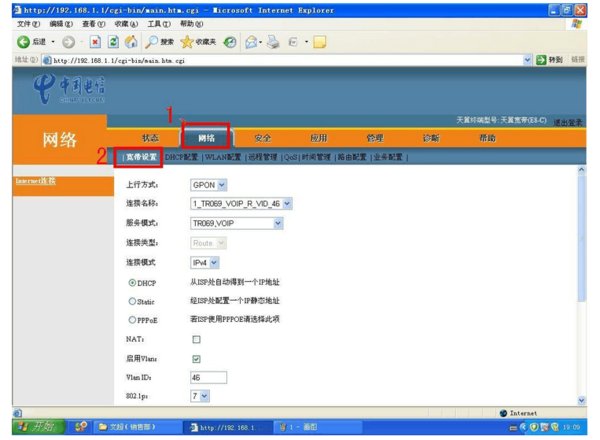This screenshot has width=600, height=440.
Task: Switch to the 诊断 tab
Action: click(431, 138)
